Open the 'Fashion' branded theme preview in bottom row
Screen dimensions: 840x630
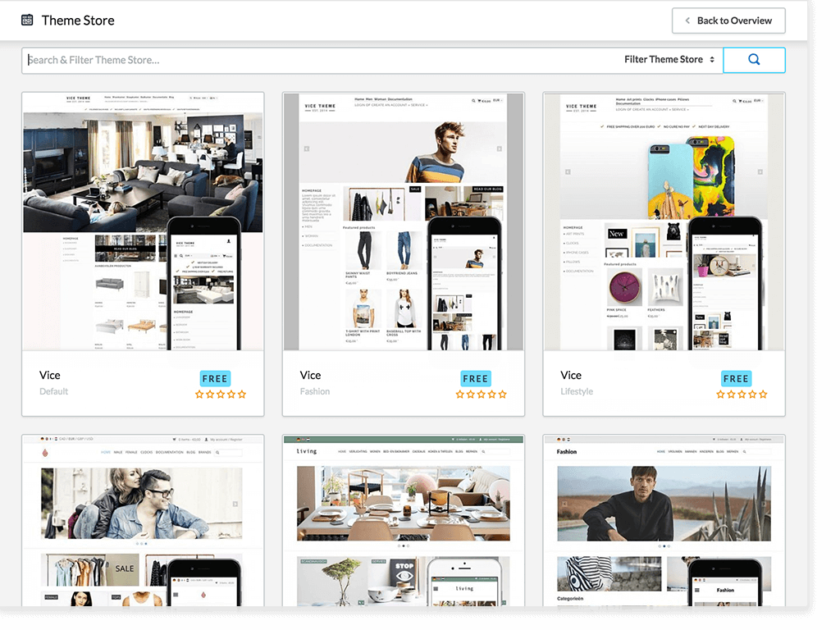pyautogui.click(x=664, y=520)
